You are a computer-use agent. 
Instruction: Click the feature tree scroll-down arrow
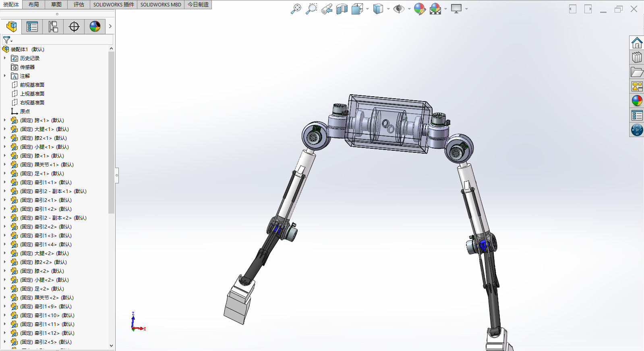click(111, 345)
